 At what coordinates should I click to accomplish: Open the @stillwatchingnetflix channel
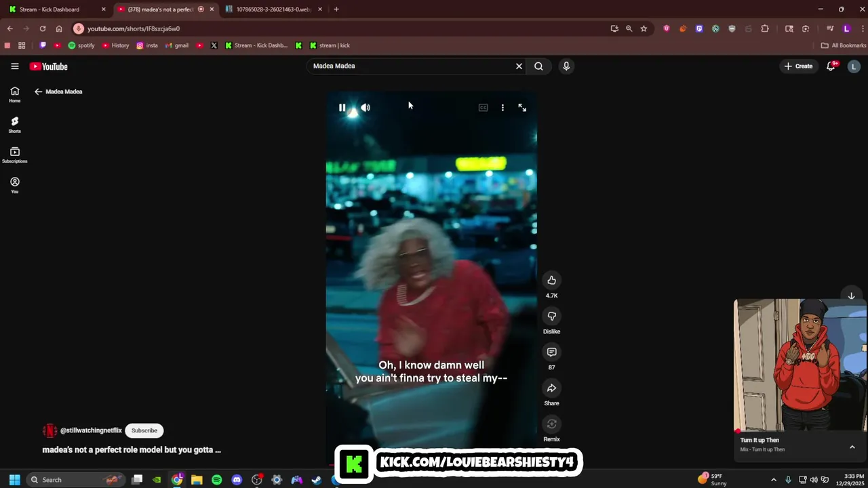click(91, 430)
